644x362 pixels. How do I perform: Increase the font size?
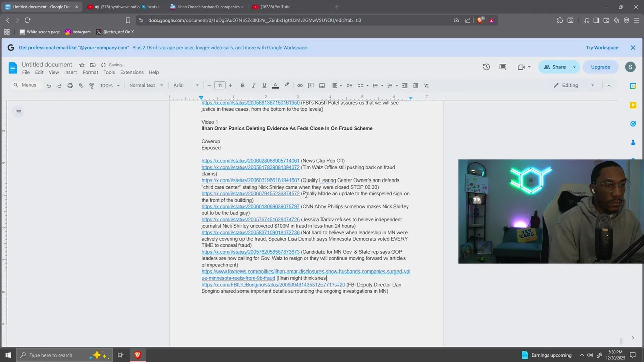231,86
